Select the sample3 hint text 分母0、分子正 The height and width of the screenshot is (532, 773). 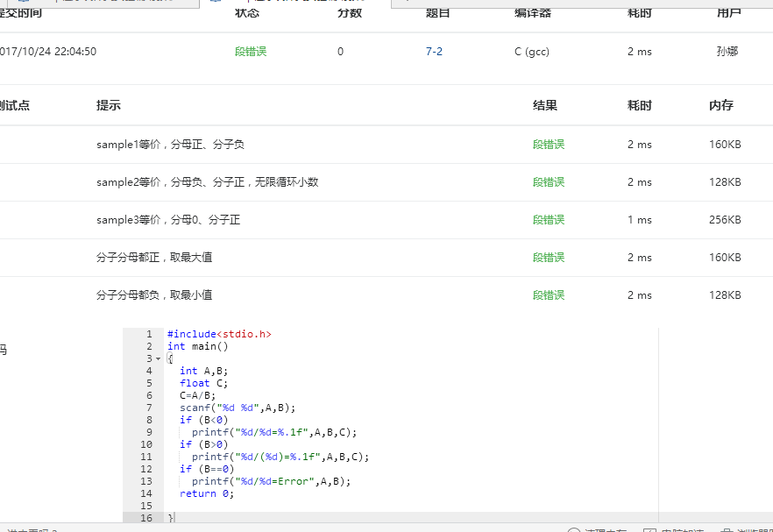[205, 220]
